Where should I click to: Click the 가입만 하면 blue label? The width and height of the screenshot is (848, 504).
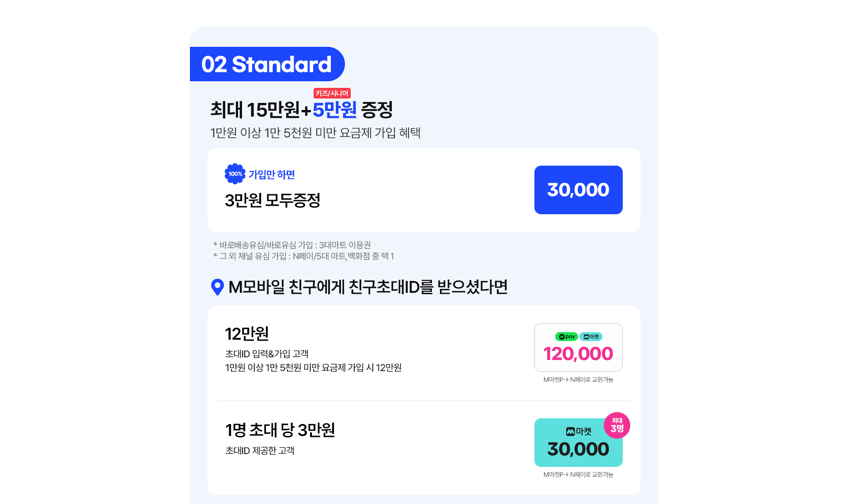click(272, 174)
